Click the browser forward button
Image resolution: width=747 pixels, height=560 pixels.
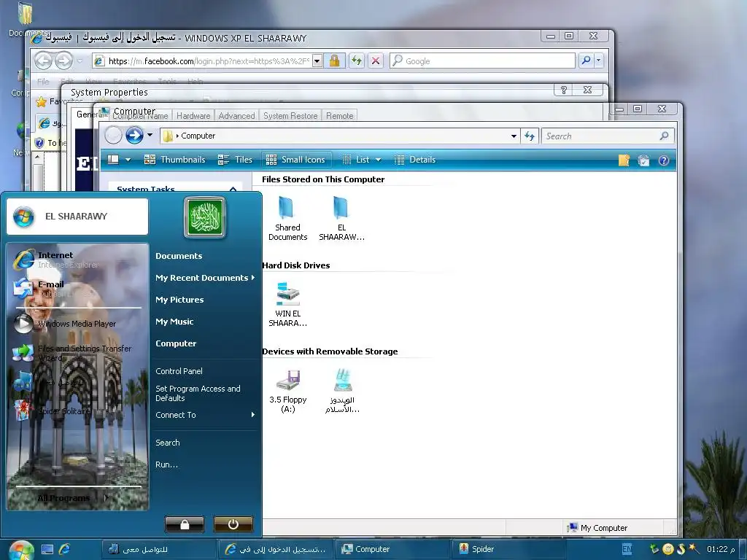63,61
